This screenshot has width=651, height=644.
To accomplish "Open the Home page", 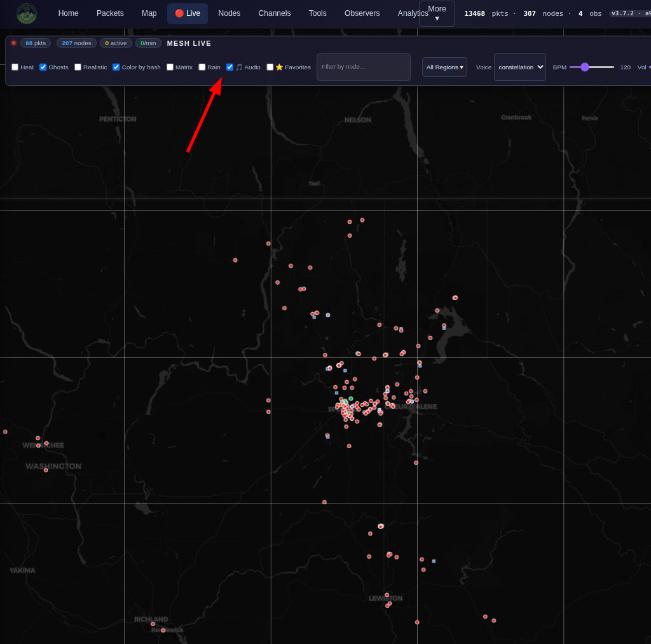I will point(68,13).
